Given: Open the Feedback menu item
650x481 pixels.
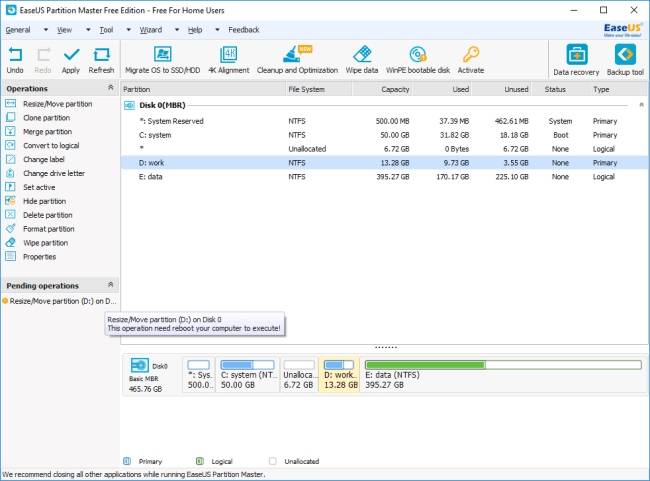Looking at the screenshot, I should [x=244, y=30].
